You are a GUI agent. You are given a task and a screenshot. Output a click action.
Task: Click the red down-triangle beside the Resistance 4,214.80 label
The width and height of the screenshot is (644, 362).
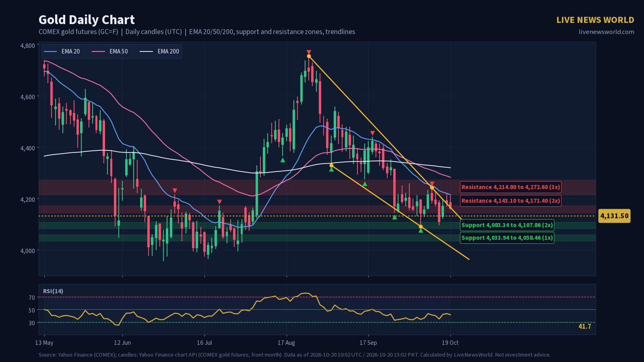432,183
